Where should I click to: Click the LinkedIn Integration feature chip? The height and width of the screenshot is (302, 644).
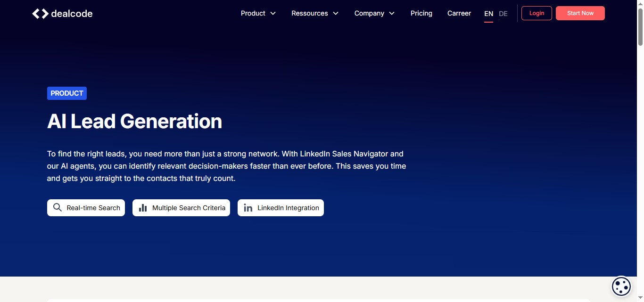click(x=281, y=207)
